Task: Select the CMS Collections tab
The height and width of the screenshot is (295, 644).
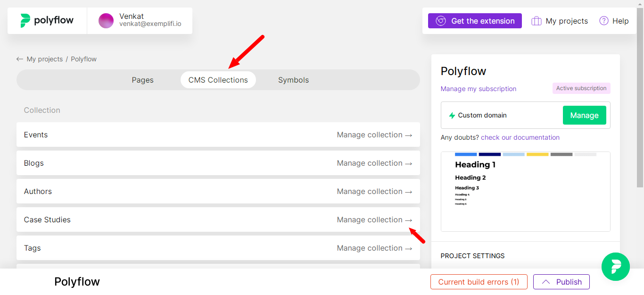Action: tap(218, 80)
